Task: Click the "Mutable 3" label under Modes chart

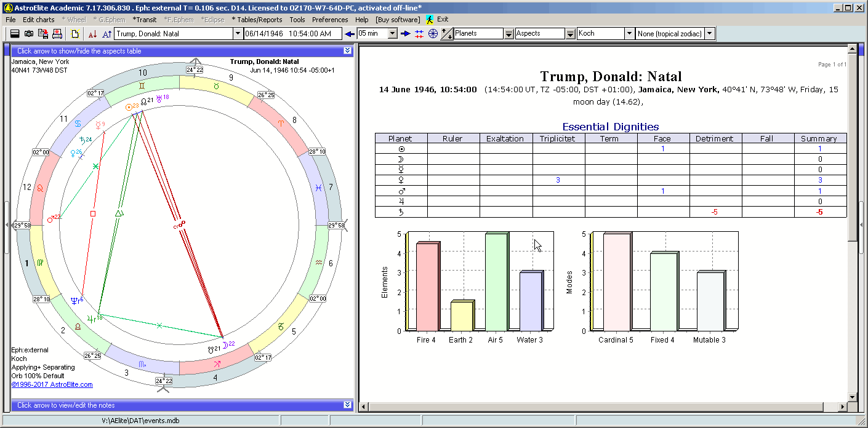Action: coord(709,340)
